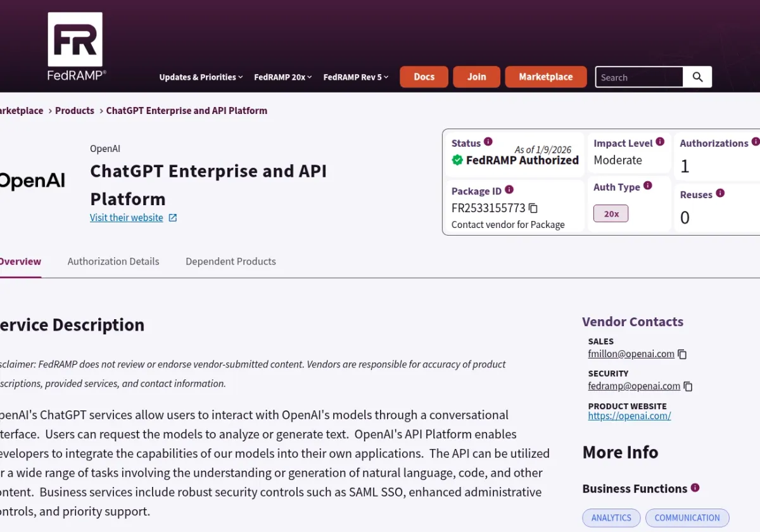
Task: Open the Docs button
Action: [x=424, y=77]
